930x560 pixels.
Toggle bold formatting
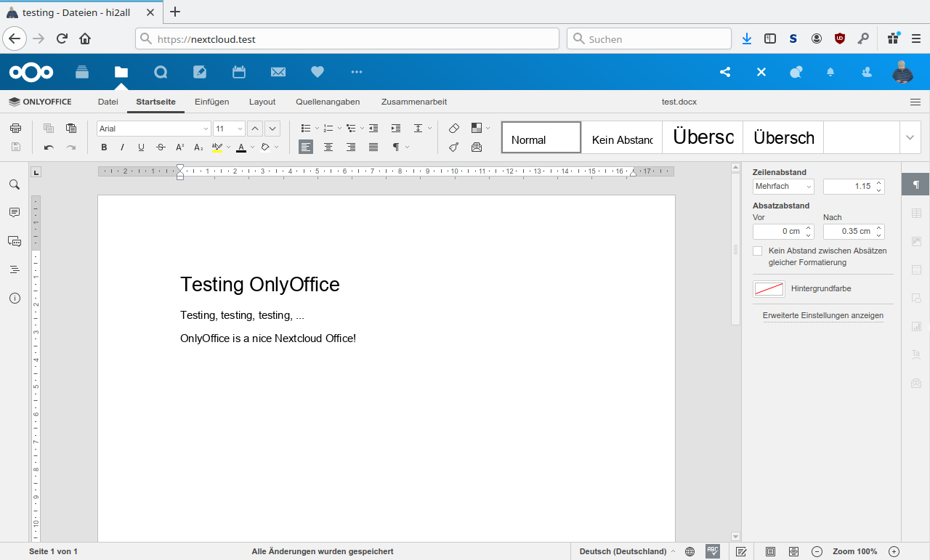click(104, 147)
